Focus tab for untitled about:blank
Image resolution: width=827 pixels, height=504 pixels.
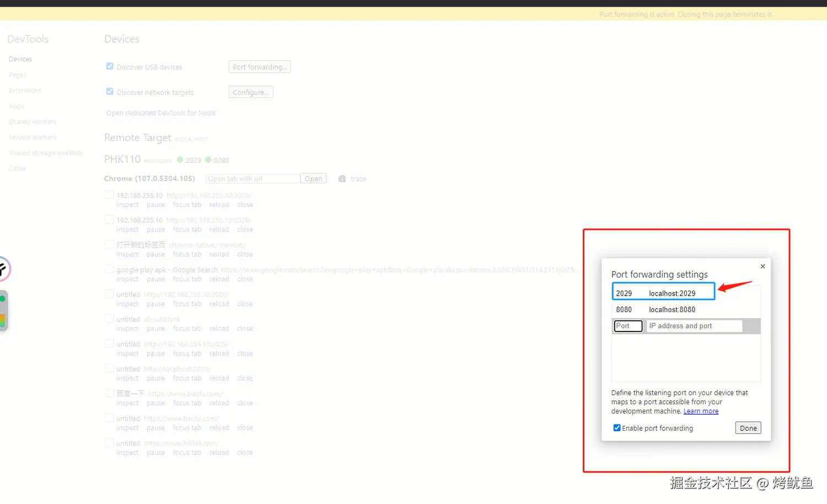pos(187,329)
